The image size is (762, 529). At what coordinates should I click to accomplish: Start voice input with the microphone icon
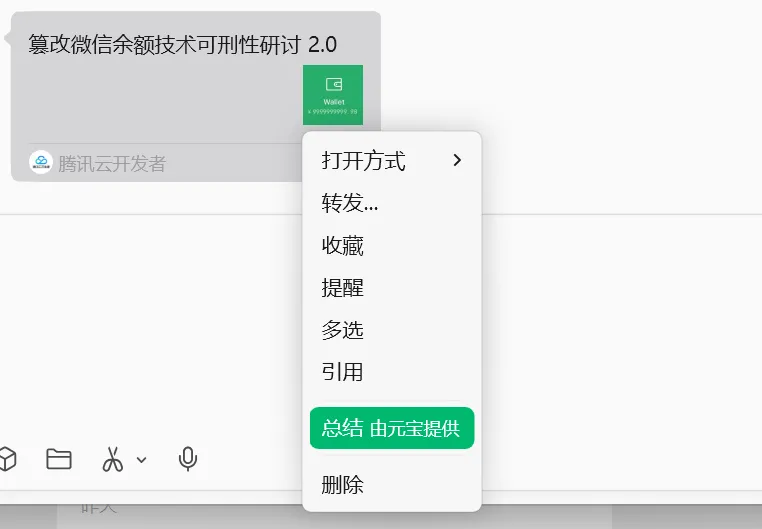188,459
